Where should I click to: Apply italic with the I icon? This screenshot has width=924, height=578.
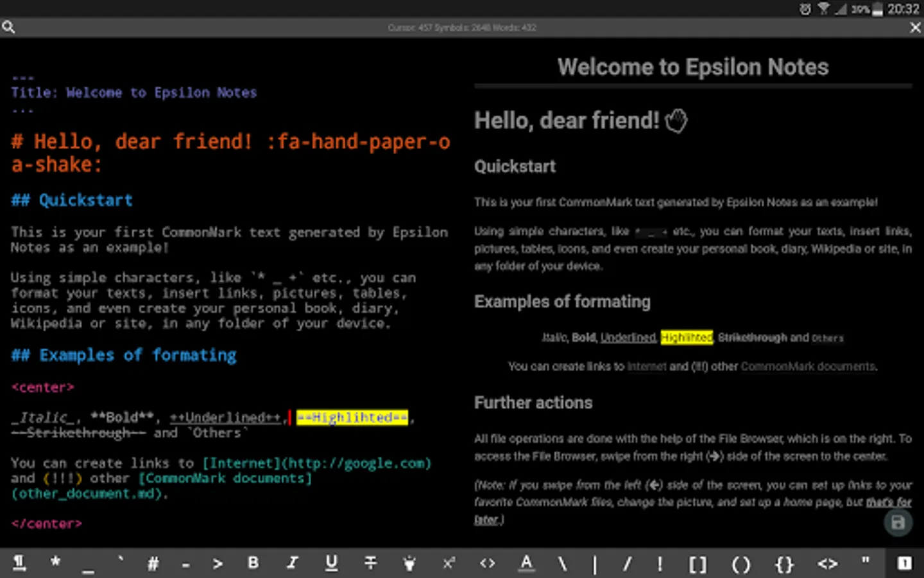point(292,563)
